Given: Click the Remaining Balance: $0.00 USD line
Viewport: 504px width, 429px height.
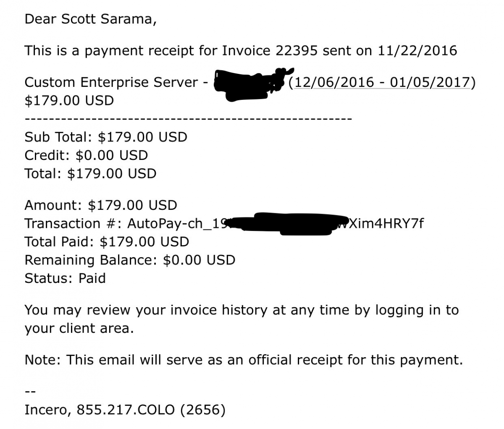Looking at the screenshot, I should point(130,260).
